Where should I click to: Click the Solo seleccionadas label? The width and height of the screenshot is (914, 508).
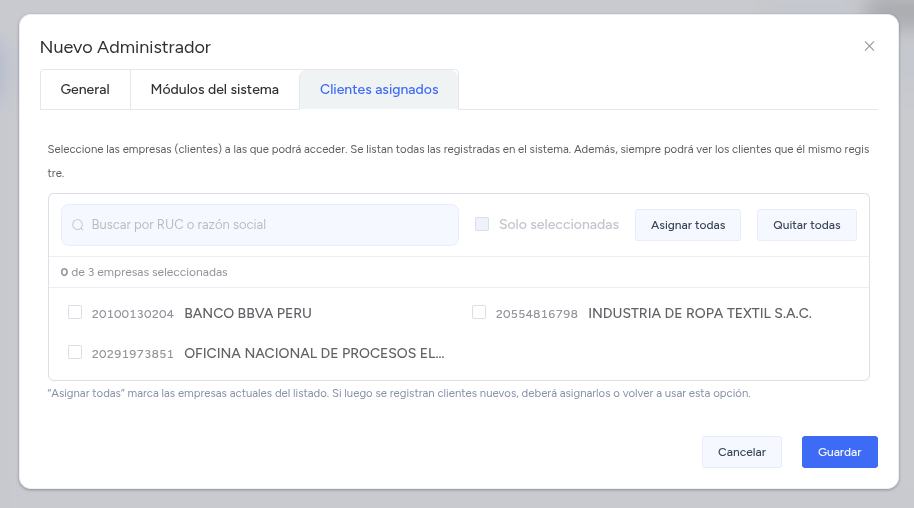click(x=558, y=225)
